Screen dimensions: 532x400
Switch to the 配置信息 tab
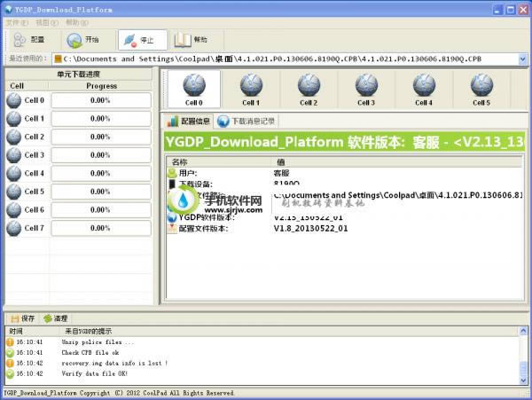pyautogui.click(x=189, y=121)
